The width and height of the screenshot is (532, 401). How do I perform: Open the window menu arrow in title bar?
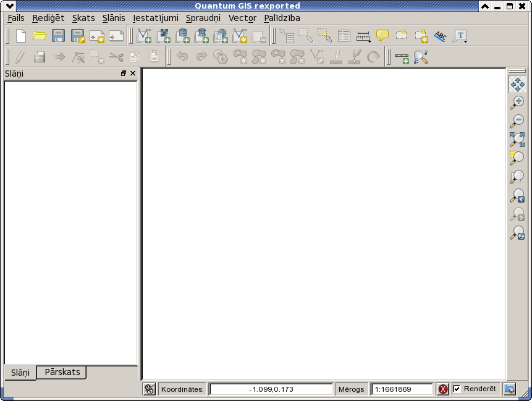(10, 6)
